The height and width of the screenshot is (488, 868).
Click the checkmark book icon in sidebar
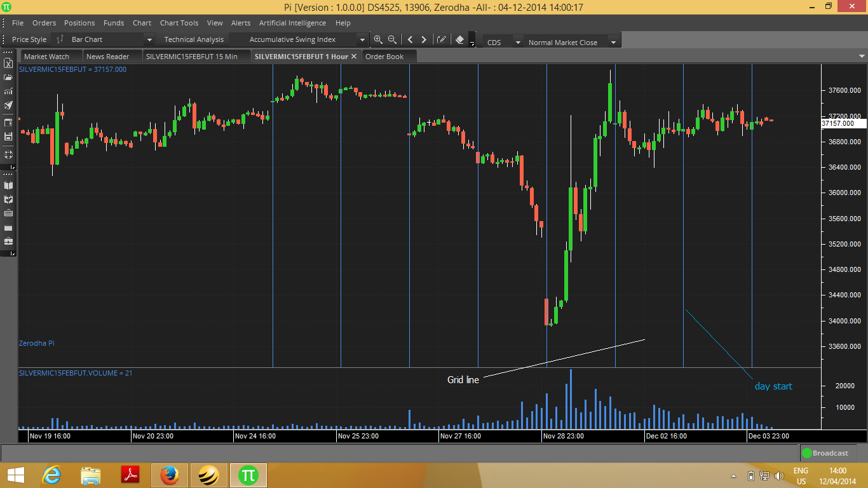coord(8,200)
